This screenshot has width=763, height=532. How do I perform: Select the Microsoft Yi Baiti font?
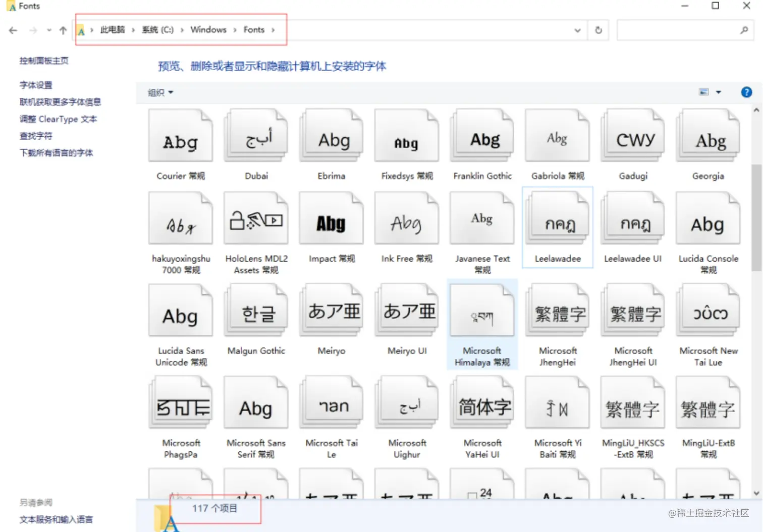[x=558, y=403]
